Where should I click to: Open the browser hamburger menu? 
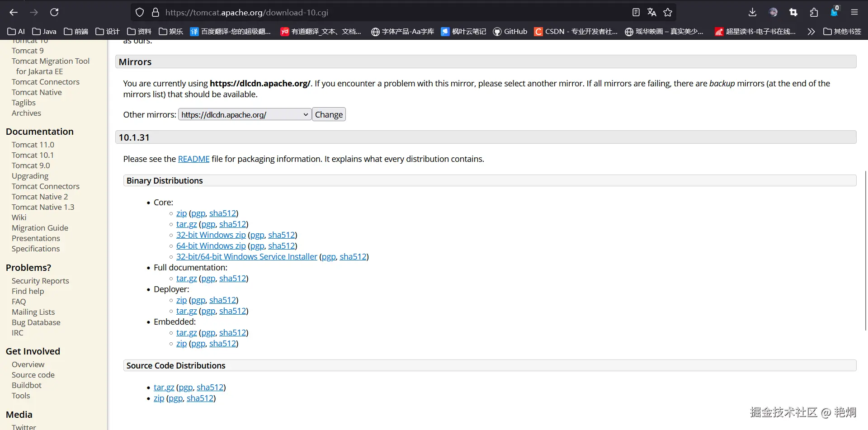pyautogui.click(x=854, y=12)
